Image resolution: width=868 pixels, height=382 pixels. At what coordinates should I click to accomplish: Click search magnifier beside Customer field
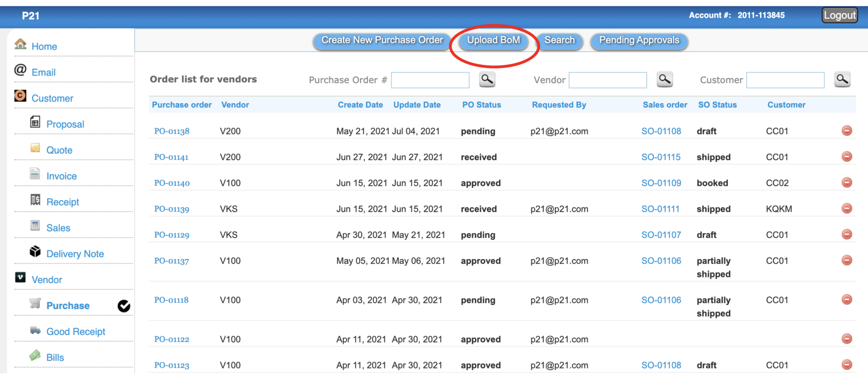(843, 79)
